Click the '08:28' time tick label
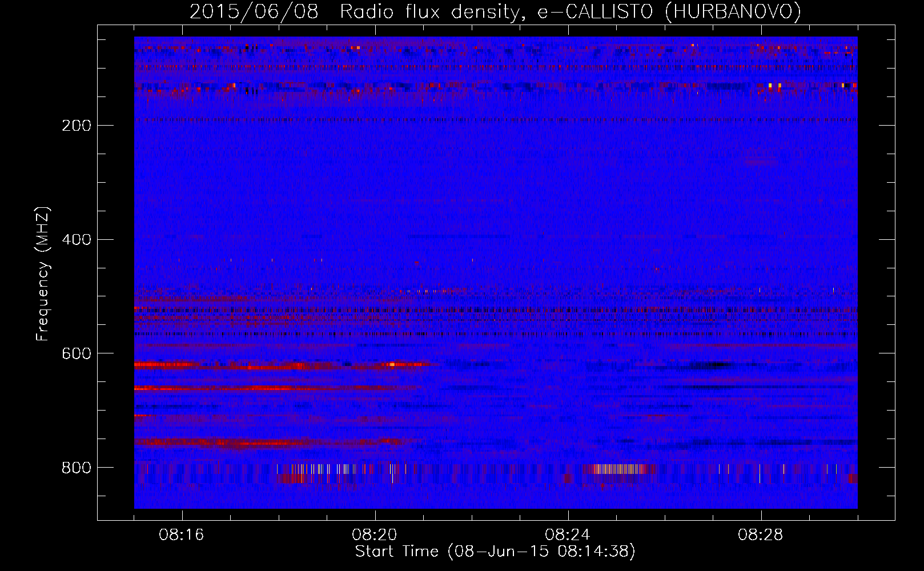 point(761,535)
